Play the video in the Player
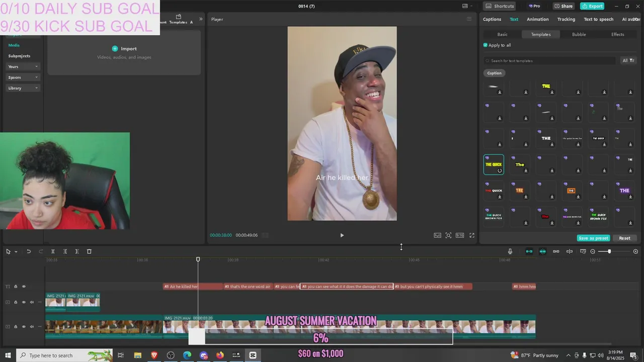 [x=342, y=235]
